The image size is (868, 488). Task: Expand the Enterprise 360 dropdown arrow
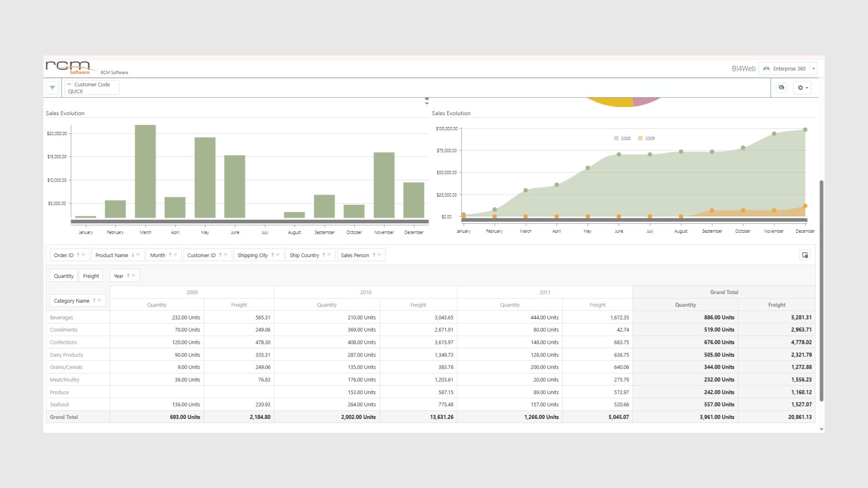813,69
